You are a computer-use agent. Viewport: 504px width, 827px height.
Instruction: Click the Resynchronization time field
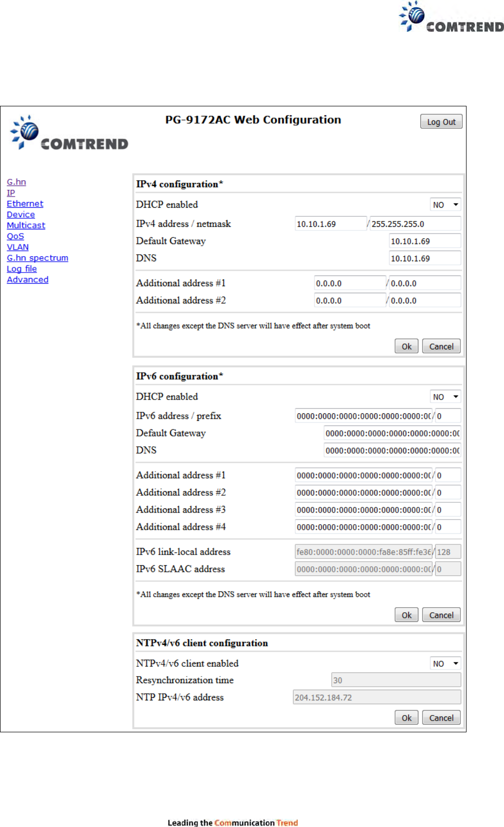[x=396, y=680]
